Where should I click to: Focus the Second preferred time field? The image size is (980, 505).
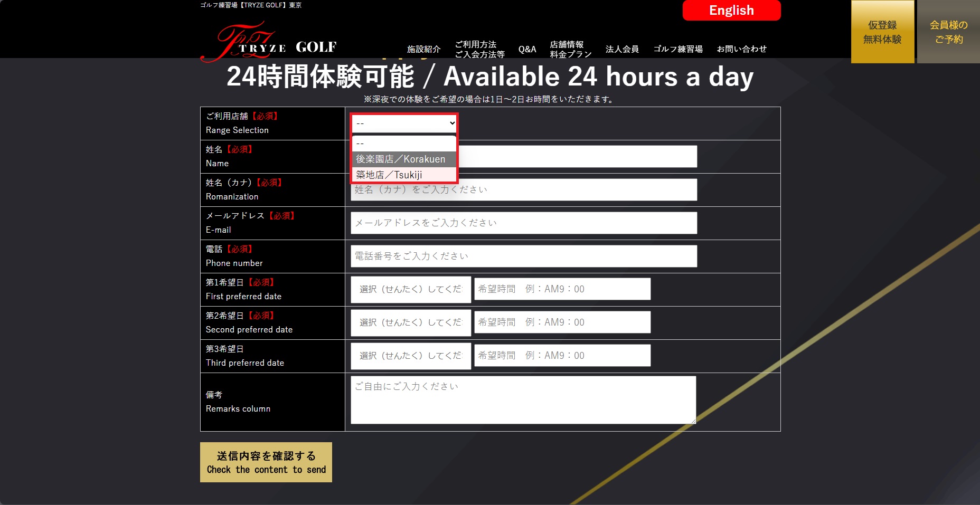tap(562, 322)
